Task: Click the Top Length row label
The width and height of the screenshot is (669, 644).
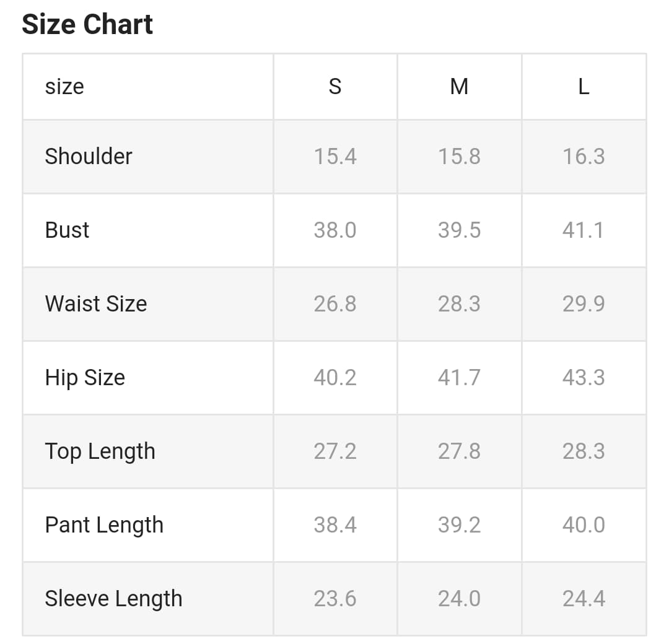Action: tap(100, 451)
